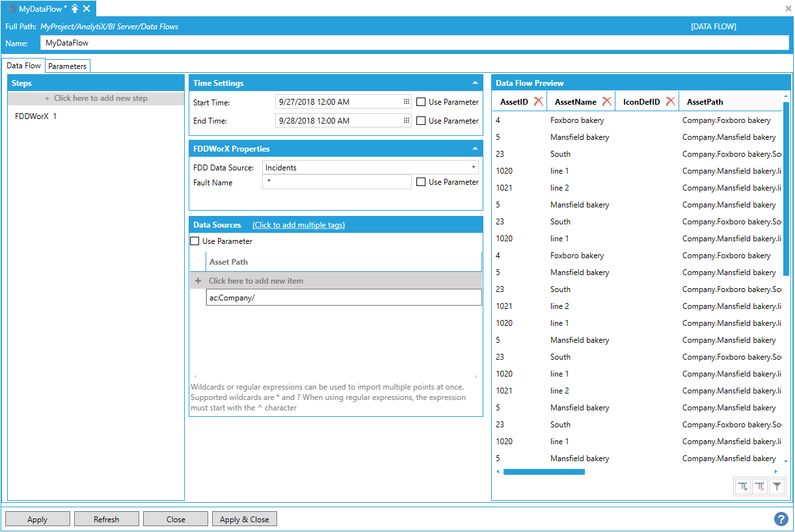The height and width of the screenshot is (532, 795).
Task: Open the FDD Data Source dropdown
Action: coord(473,168)
